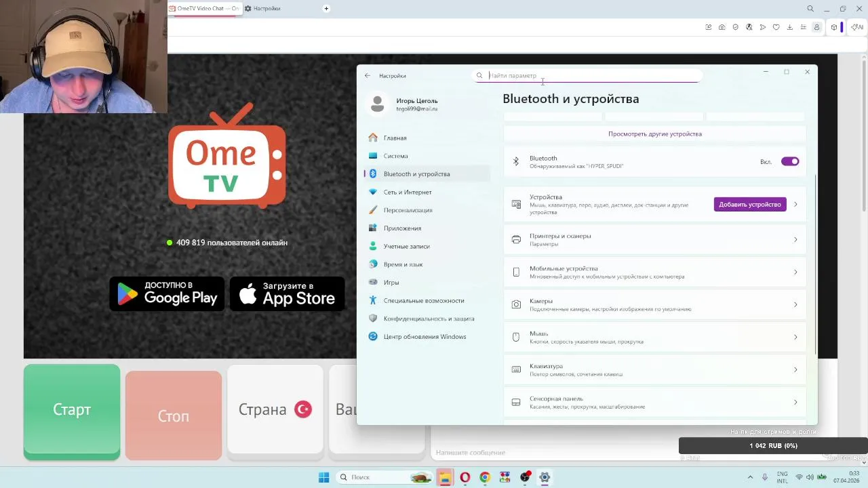Open Время и язык section
Screen dimensions: 868x488
click(x=427, y=264)
